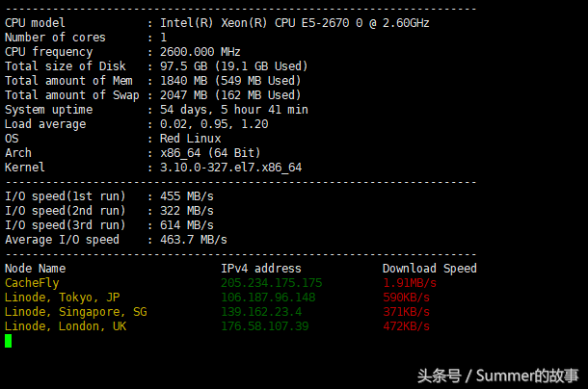Click the CacheFly node name
This screenshot has width=588, height=389.
click(32, 283)
